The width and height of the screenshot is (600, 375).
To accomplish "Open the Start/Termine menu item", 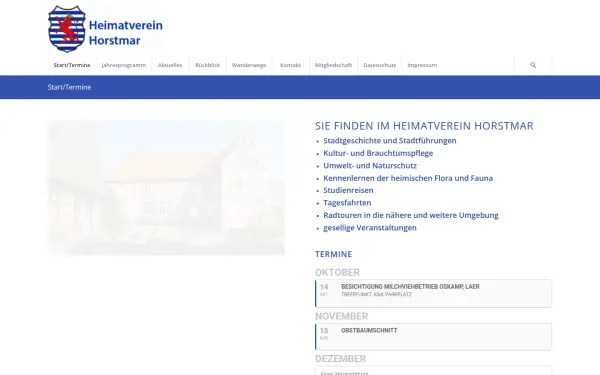I will pyautogui.click(x=72, y=65).
